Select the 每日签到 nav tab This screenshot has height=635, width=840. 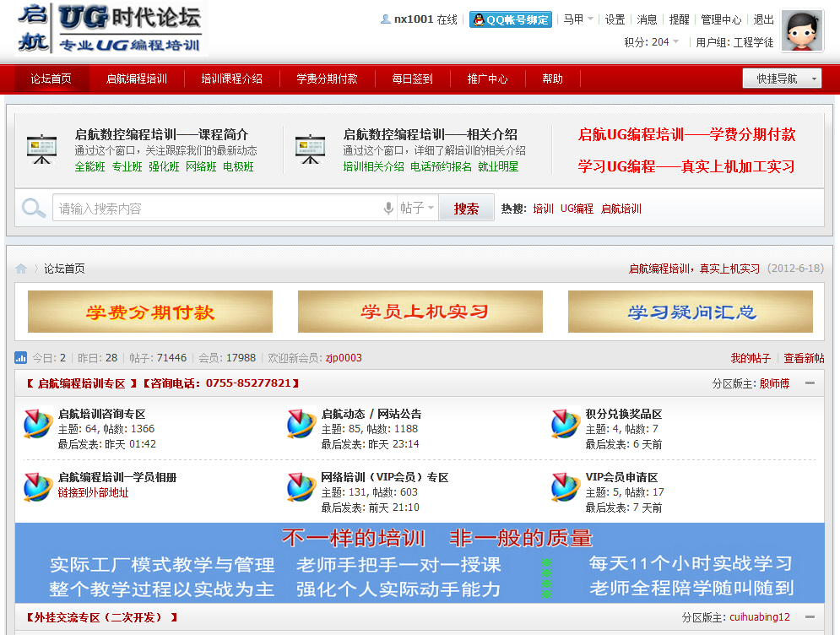tap(412, 79)
